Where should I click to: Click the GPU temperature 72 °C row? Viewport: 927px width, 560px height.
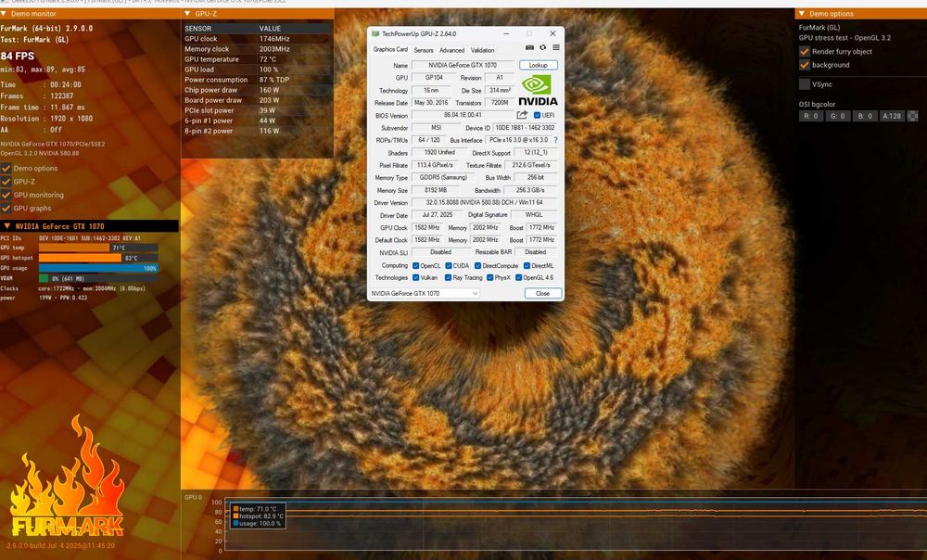coord(257,59)
